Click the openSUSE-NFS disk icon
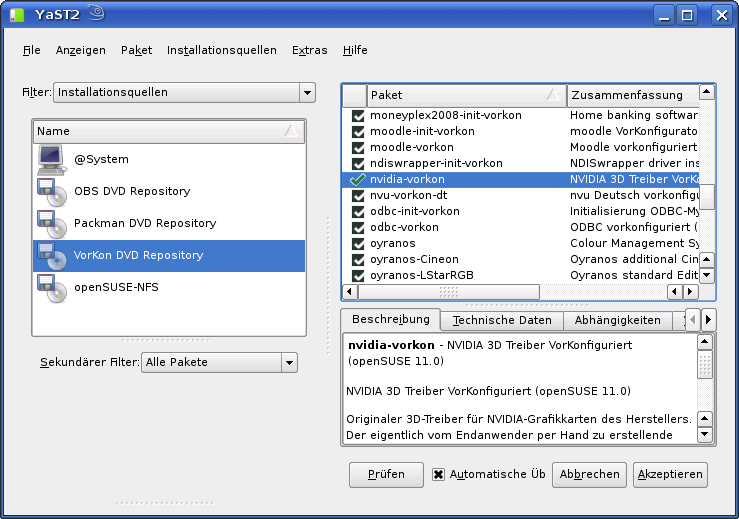 (x=51, y=288)
